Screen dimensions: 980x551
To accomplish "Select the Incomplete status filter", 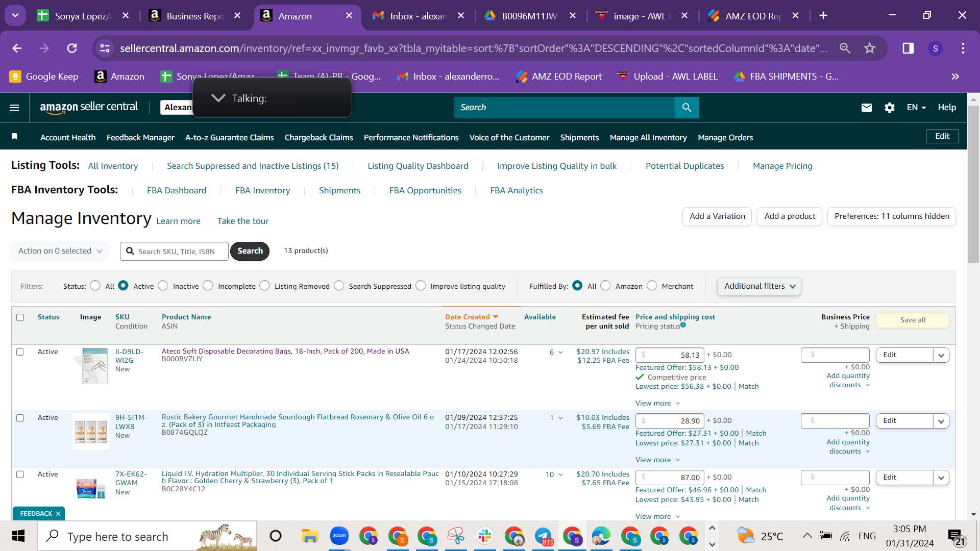I will tap(208, 286).
